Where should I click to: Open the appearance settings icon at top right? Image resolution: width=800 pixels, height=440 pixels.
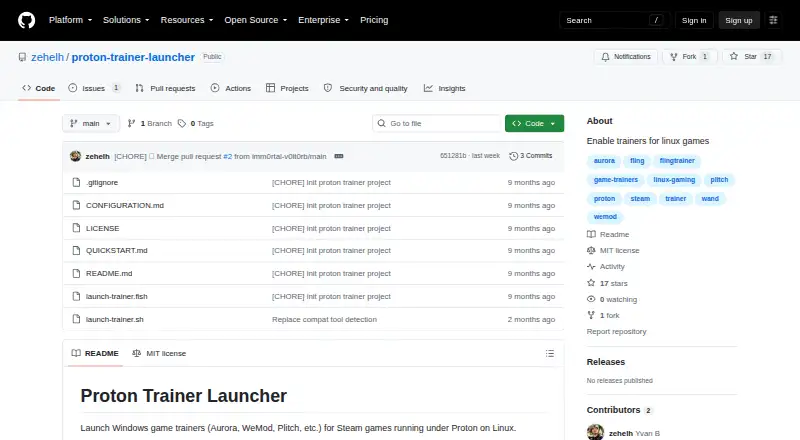point(773,20)
